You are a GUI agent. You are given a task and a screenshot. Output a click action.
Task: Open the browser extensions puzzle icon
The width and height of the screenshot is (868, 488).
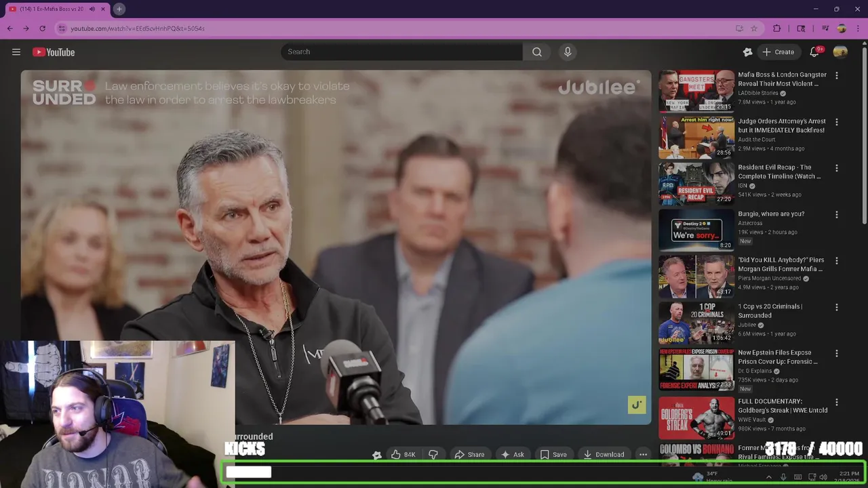pyautogui.click(x=777, y=28)
